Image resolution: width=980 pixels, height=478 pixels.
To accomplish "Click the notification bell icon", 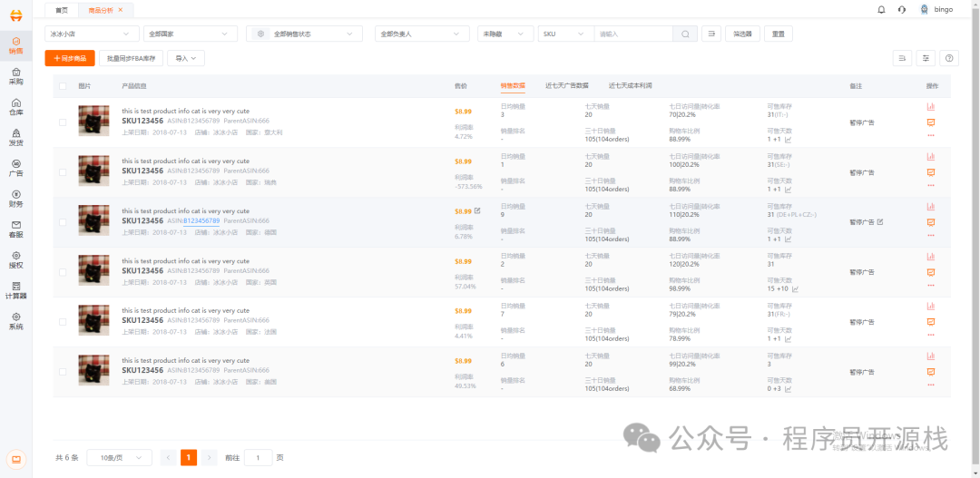I will tap(881, 9).
